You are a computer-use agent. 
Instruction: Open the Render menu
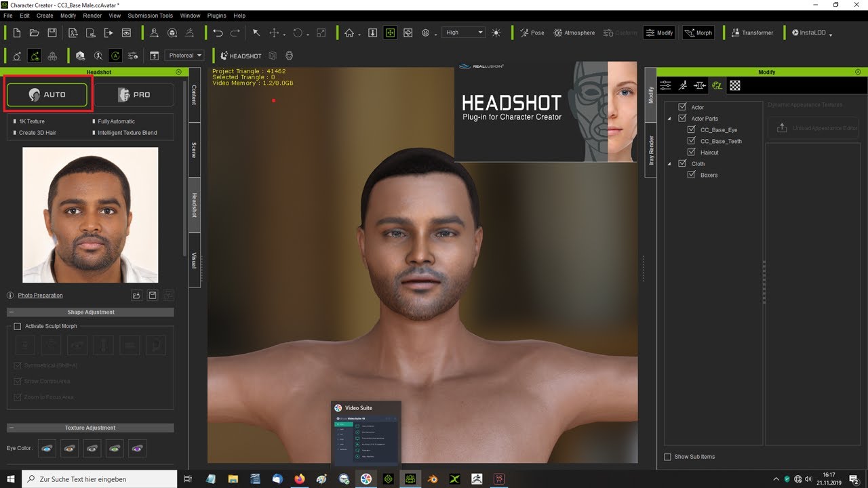[92, 15]
